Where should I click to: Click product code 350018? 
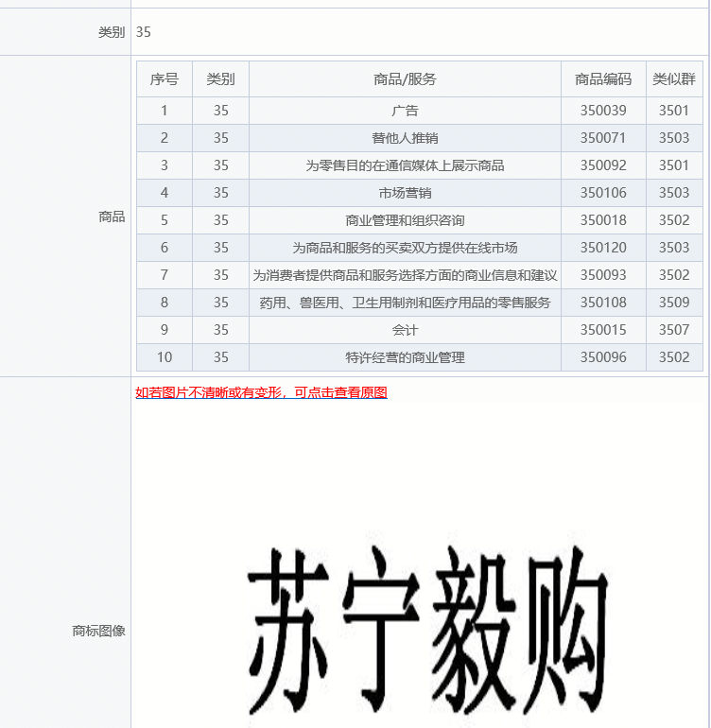(603, 220)
